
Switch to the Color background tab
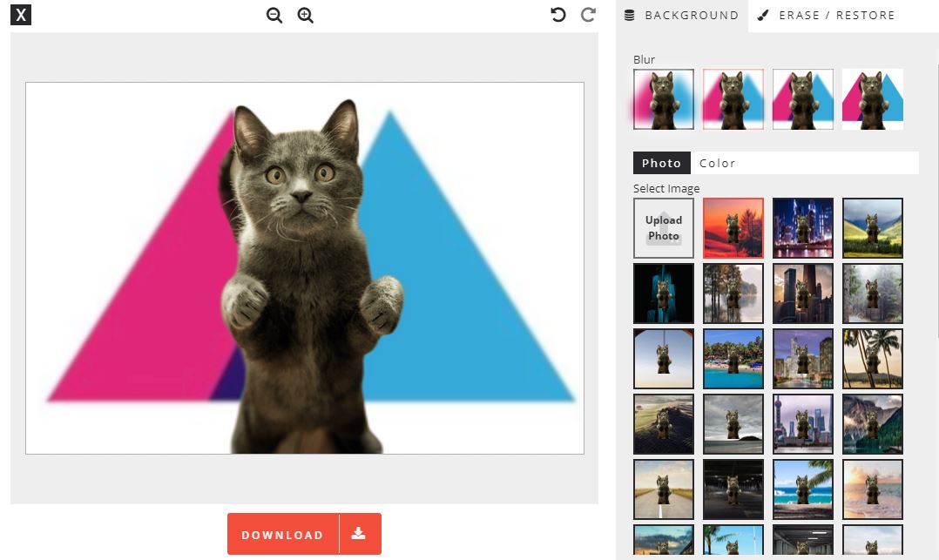click(x=718, y=163)
